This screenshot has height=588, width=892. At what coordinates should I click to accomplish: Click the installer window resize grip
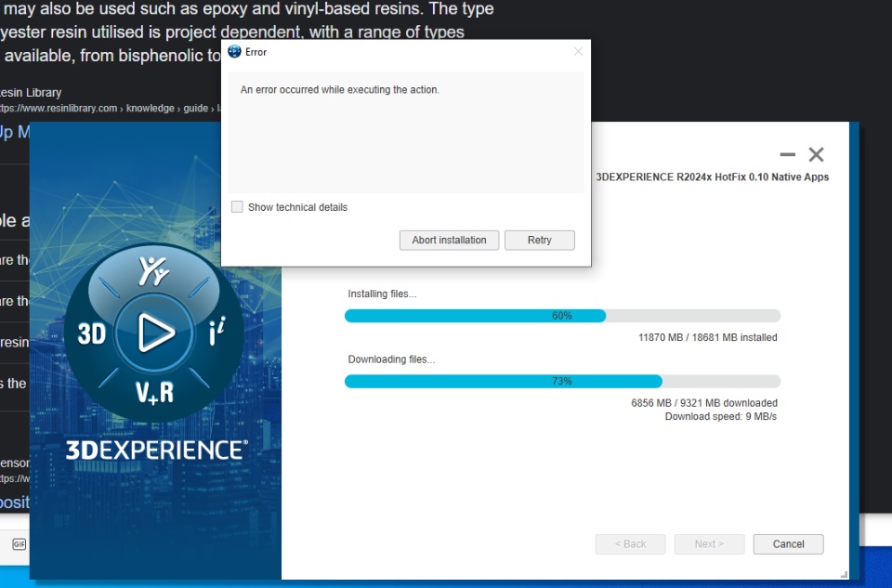pyautogui.click(x=845, y=575)
